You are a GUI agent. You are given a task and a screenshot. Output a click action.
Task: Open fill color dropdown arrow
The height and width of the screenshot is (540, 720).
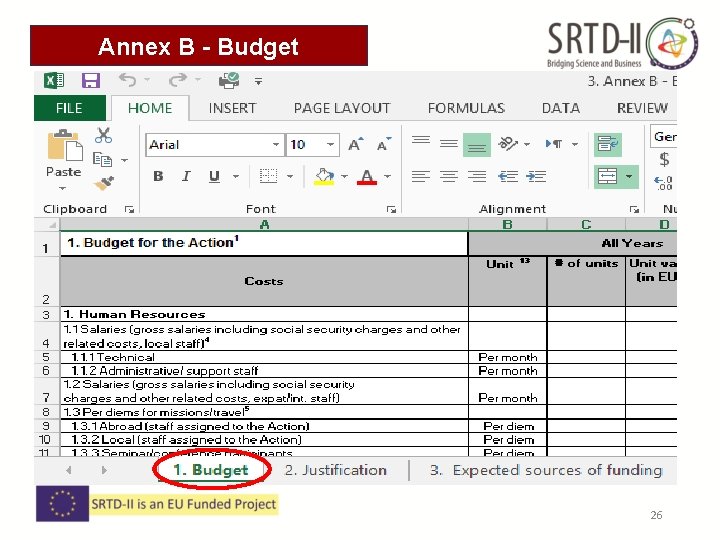click(x=344, y=176)
